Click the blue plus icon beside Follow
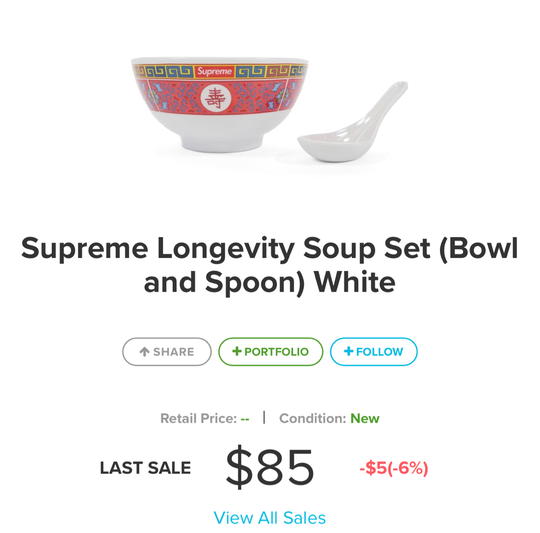 pyautogui.click(x=349, y=351)
